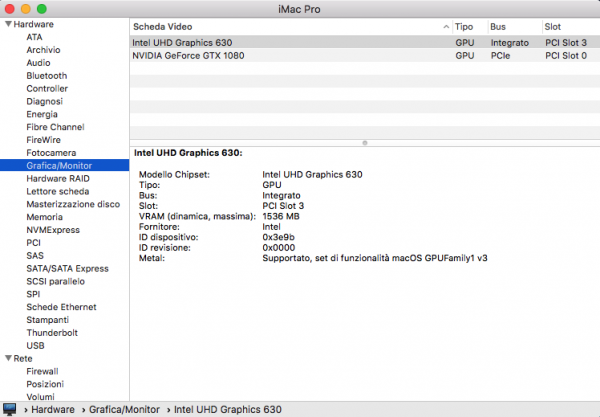This screenshot has width=600, height=417.
Task: Select Archivio in the sidebar
Action: tap(43, 50)
